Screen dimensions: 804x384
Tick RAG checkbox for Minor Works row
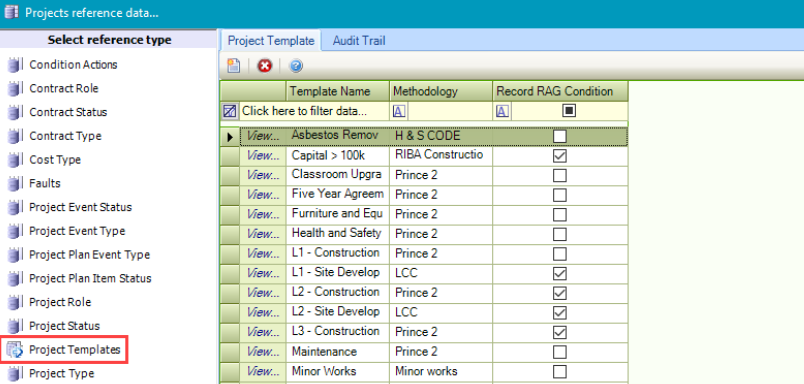click(560, 371)
